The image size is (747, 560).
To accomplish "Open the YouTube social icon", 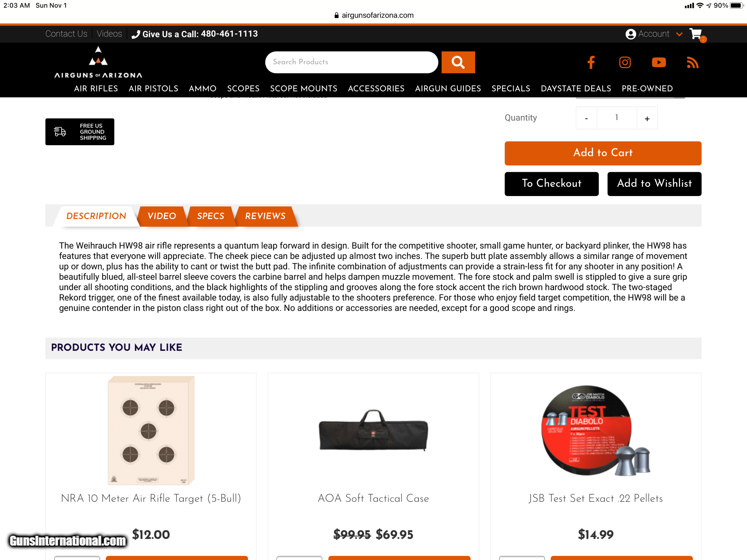I will pos(659,62).
